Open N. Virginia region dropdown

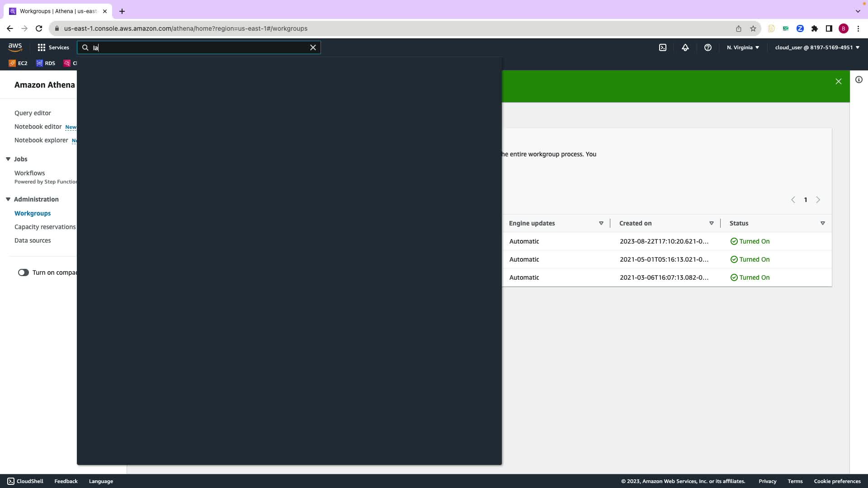click(x=743, y=47)
